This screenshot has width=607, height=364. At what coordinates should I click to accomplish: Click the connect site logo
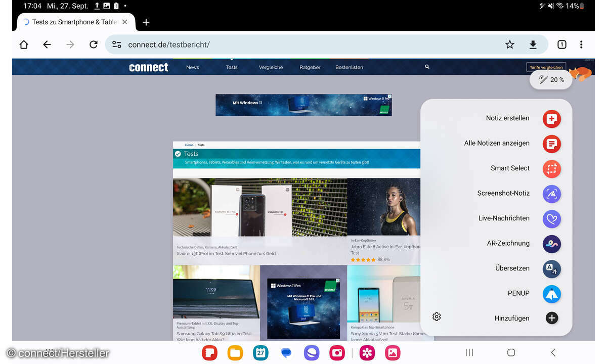tap(149, 67)
